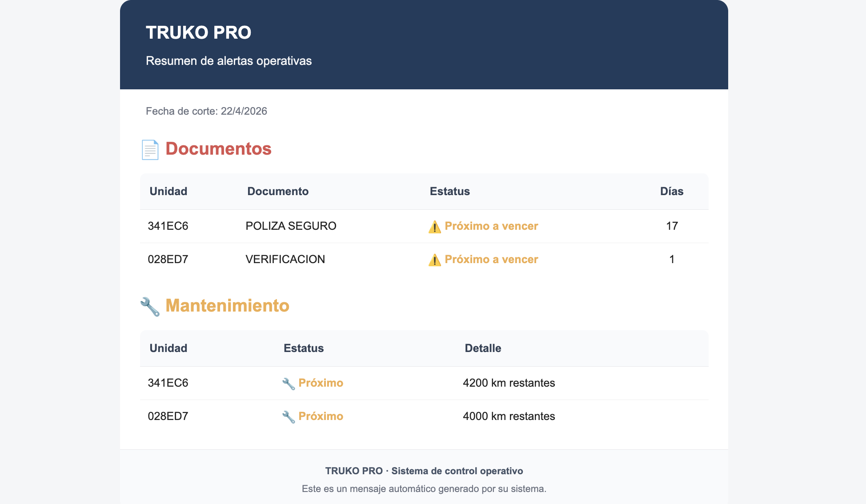Click the VERIFICACION document cell
This screenshot has height=504, width=866.
tap(285, 260)
